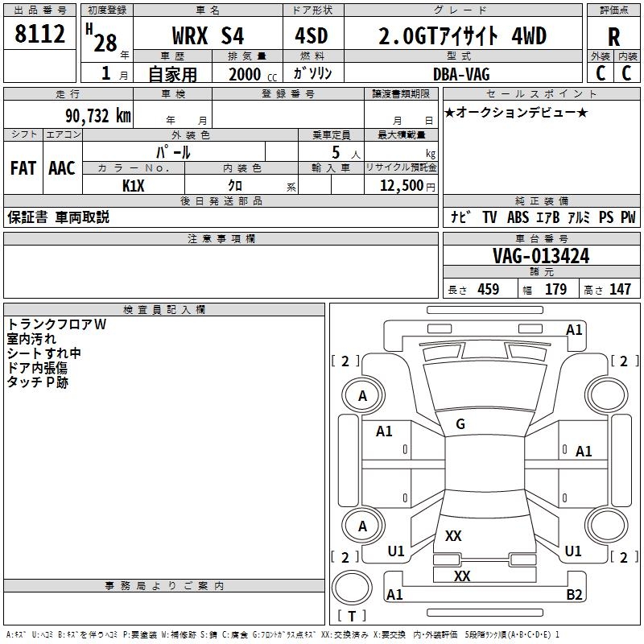Click the lot number 8112

(x=40, y=35)
